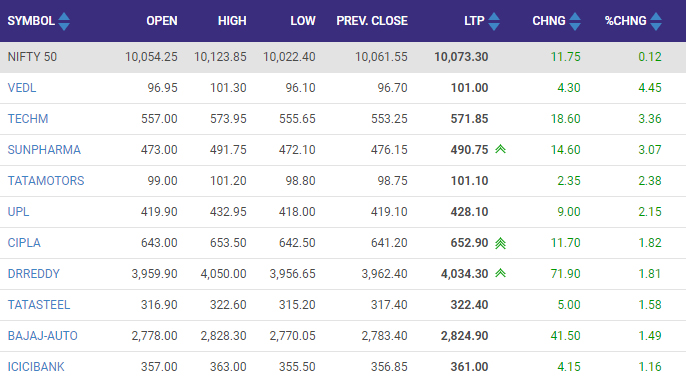Open the VEDL stock link
The width and height of the screenshot is (686, 383).
pyautogui.click(x=22, y=88)
